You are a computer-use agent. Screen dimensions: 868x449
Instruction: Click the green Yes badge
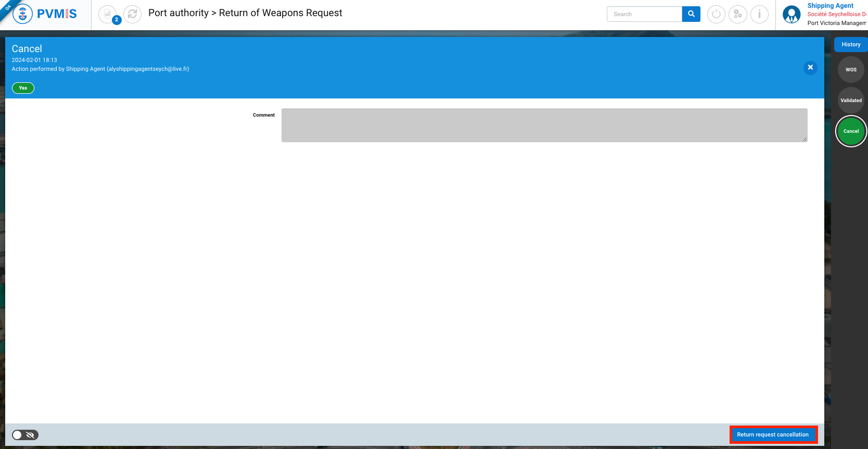(23, 88)
